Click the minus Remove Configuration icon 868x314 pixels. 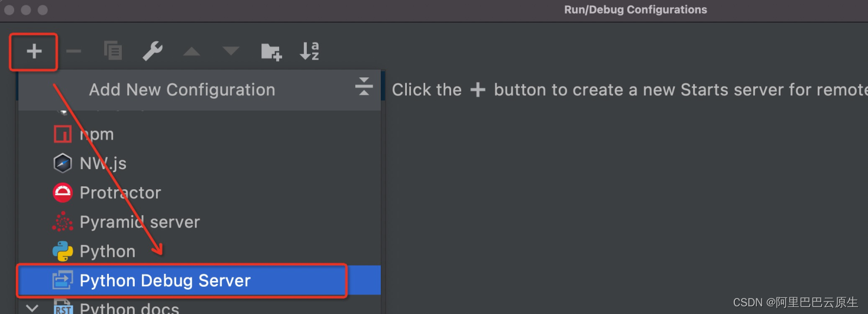pyautogui.click(x=74, y=51)
